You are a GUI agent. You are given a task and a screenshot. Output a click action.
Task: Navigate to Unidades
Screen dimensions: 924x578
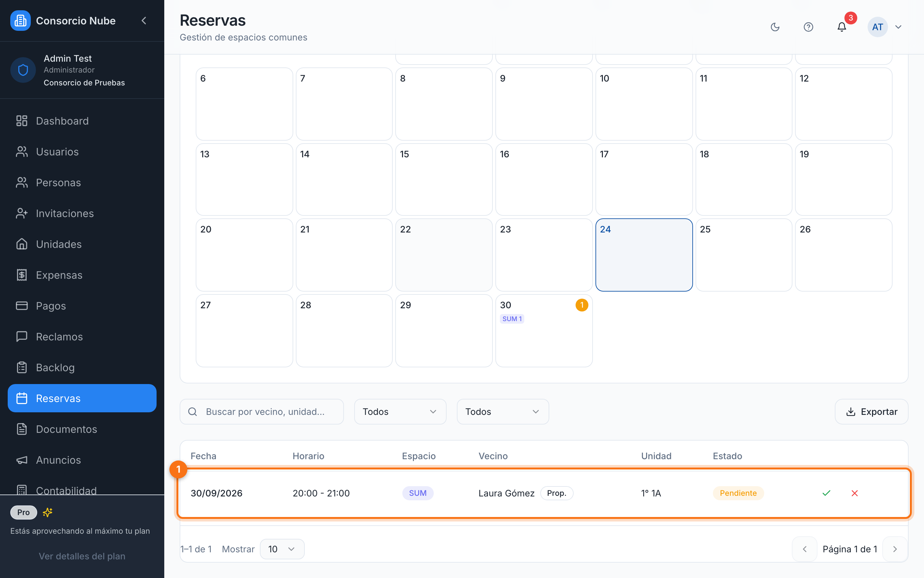[x=82, y=244]
